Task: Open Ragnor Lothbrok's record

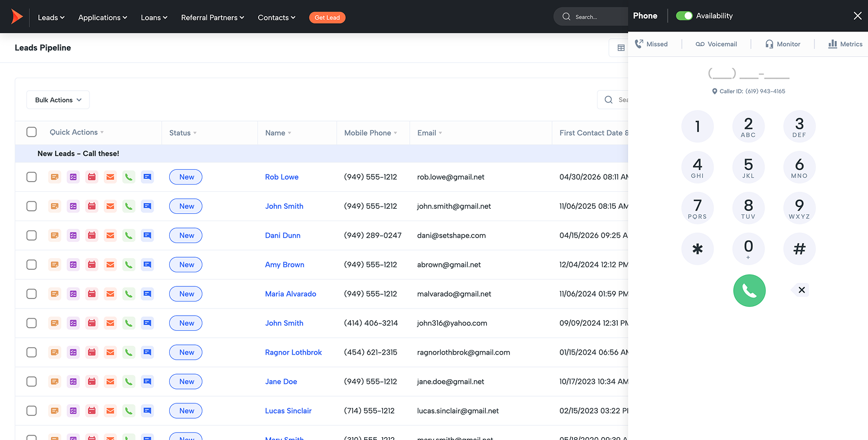Action: pyautogui.click(x=293, y=352)
